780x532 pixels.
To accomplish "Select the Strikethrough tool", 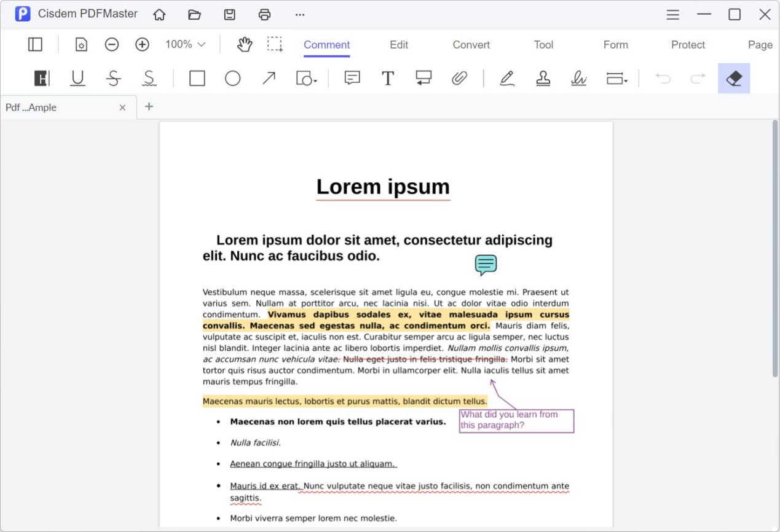I will (x=113, y=78).
